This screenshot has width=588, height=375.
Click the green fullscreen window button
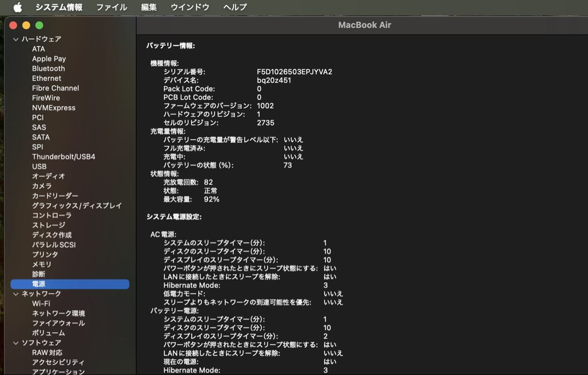click(39, 25)
